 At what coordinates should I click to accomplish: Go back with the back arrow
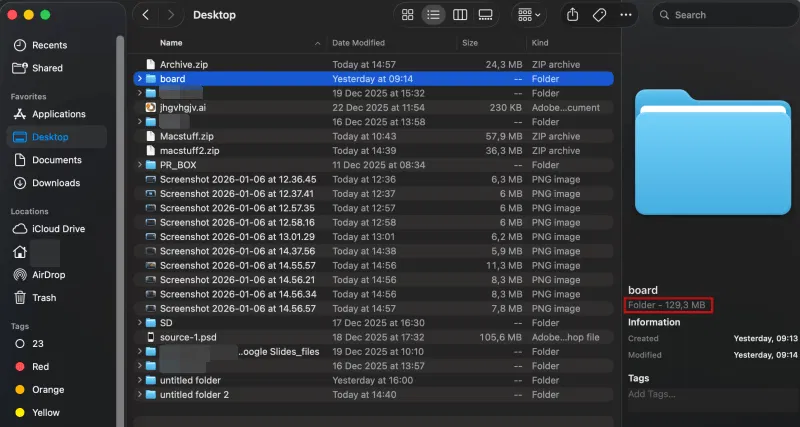point(145,15)
